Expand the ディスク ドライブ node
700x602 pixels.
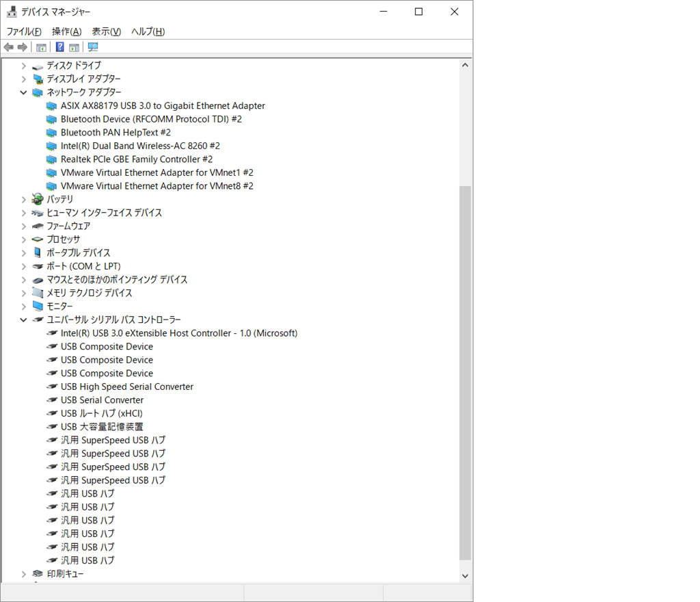(24, 66)
